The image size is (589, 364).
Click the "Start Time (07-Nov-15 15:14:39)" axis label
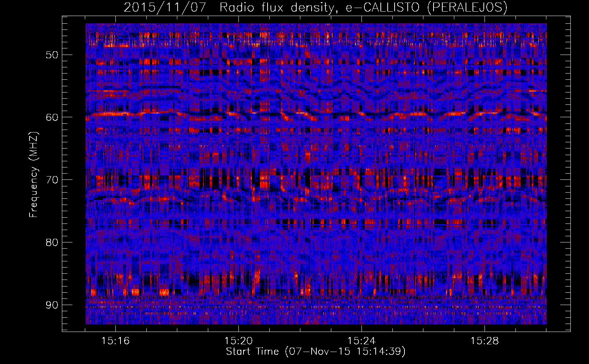pyautogui.click(x=316, y=352)
